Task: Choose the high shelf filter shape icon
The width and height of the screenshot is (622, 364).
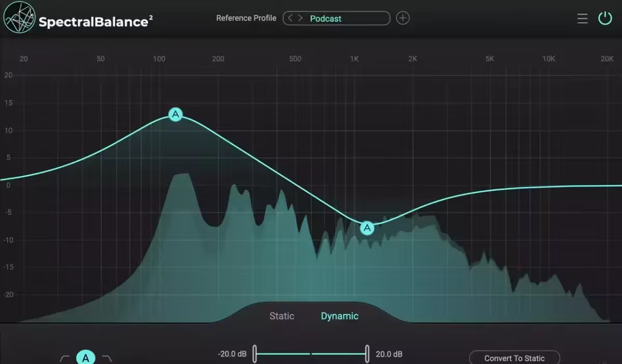Action: pyautogui.click(x=106, y=358)
